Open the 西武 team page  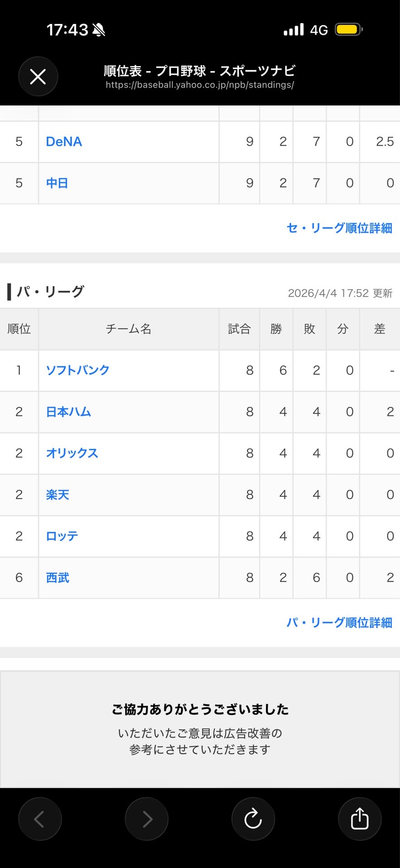pyautogui.click(x=57, y=578)
